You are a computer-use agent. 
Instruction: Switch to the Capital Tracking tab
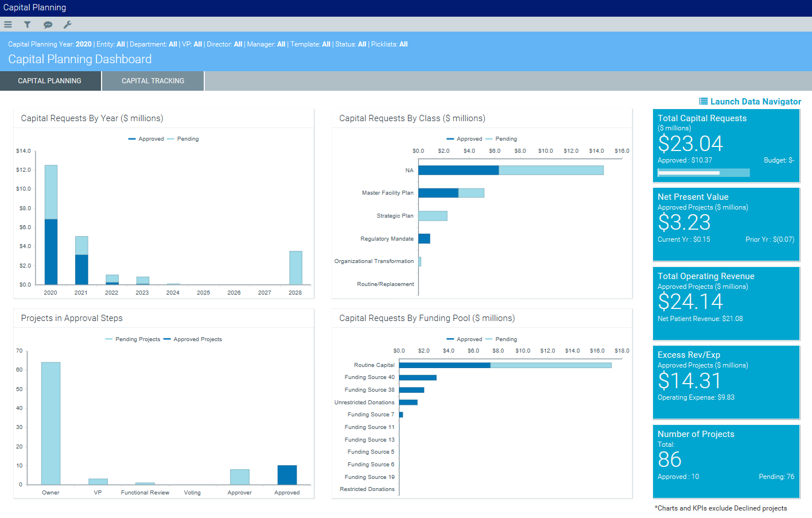[153, 81]
